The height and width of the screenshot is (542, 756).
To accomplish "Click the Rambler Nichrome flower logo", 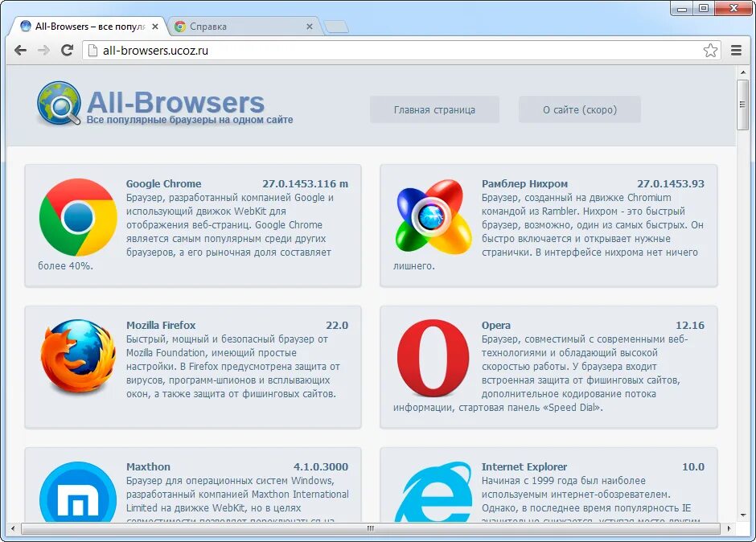I will [x=433, y=217].
